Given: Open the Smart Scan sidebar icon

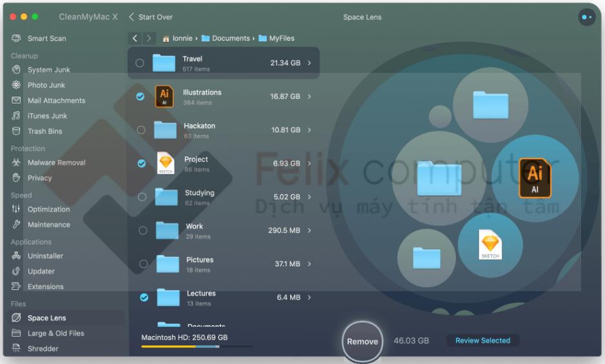Looking at the screenshot, I should pyautogui.click(x=16, y=39).
